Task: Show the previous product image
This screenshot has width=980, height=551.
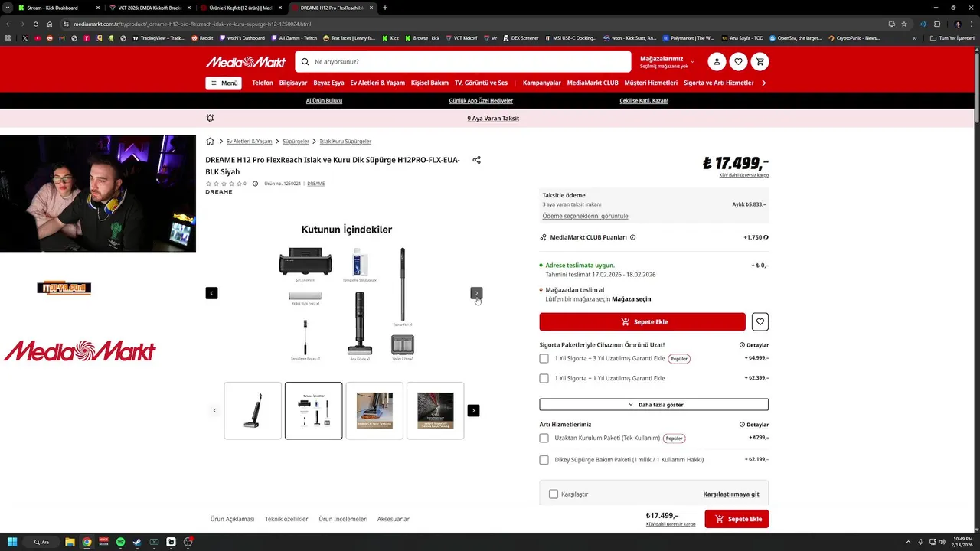Action: click(x=211, y=293)
